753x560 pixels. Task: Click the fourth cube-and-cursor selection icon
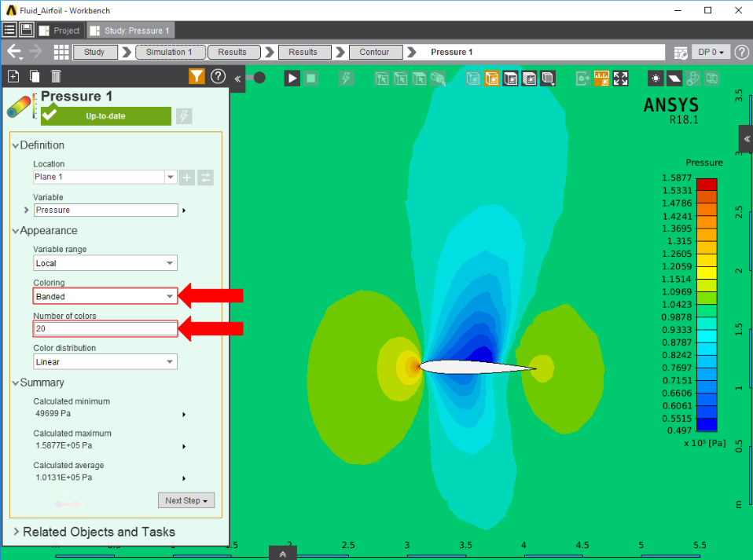point(438,79)
